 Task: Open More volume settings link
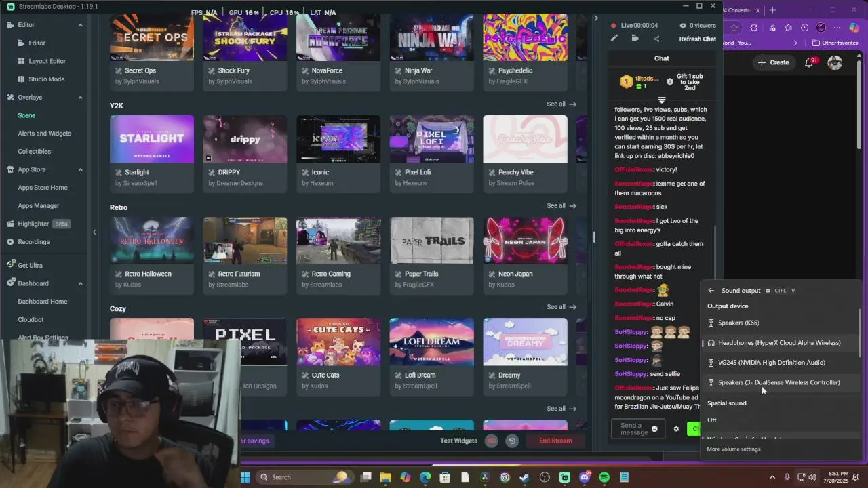click(x=733, y=449)
